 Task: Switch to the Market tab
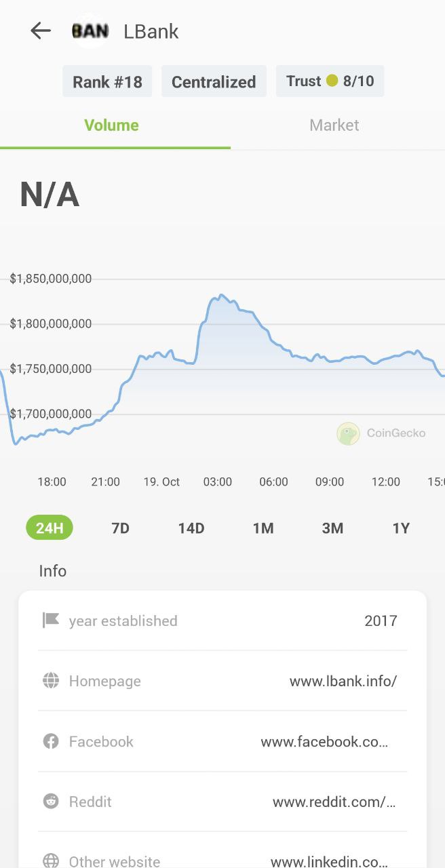click(x=334, y=125)
